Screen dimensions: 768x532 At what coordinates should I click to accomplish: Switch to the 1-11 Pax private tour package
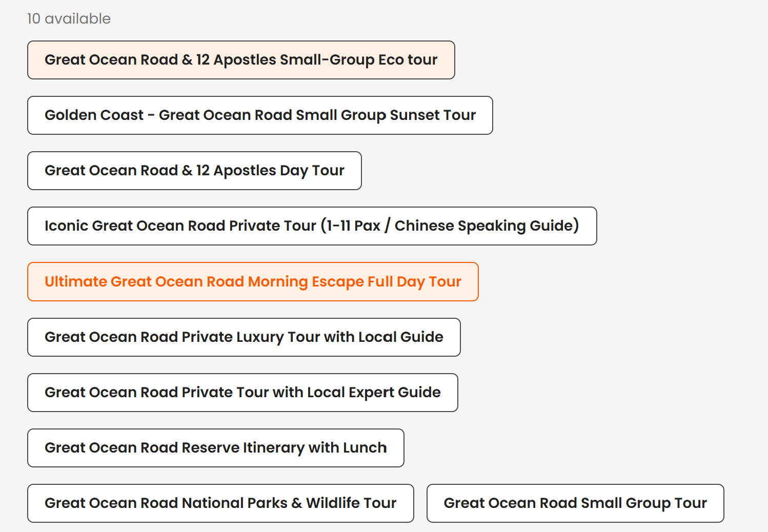click(x=312, y=226)
